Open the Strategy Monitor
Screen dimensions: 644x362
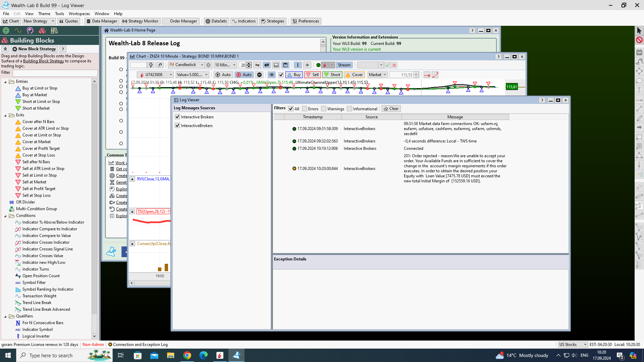point(141,21)
